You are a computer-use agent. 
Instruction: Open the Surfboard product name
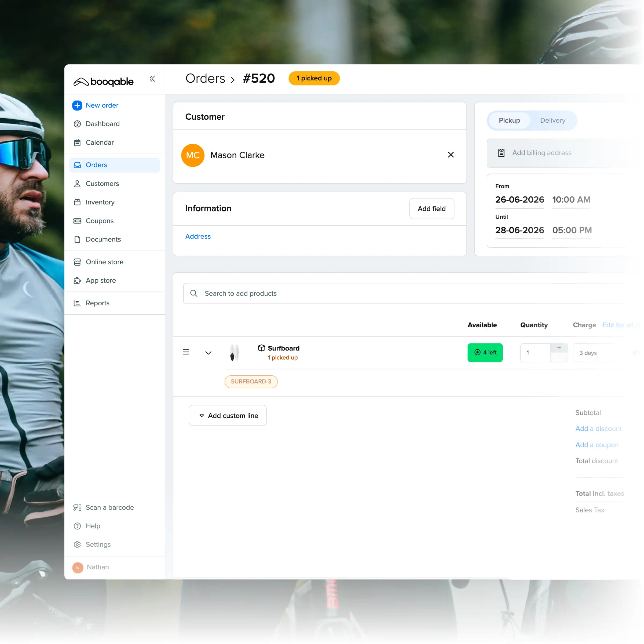(284, 348)
